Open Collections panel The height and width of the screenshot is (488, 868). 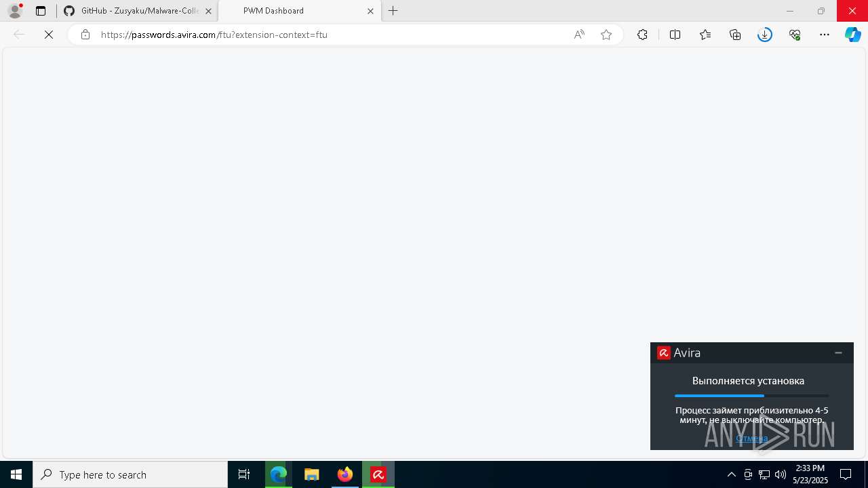[735, 35]
